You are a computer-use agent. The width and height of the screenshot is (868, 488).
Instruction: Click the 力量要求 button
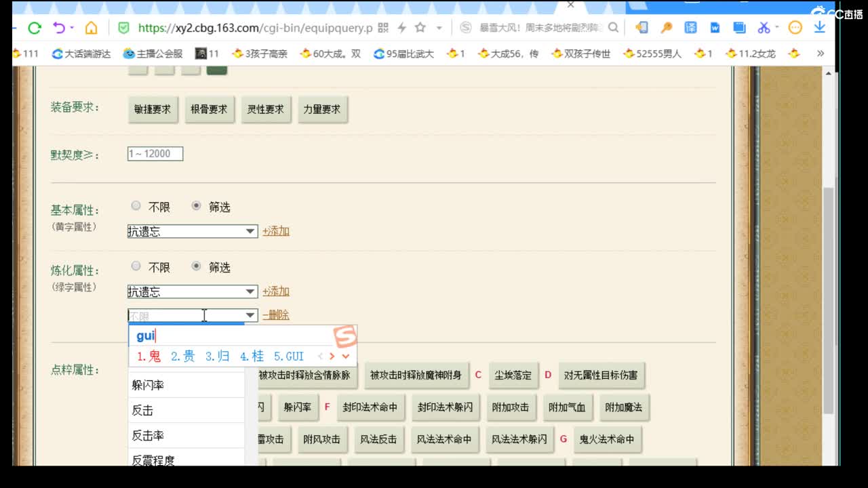click(322, 109)
